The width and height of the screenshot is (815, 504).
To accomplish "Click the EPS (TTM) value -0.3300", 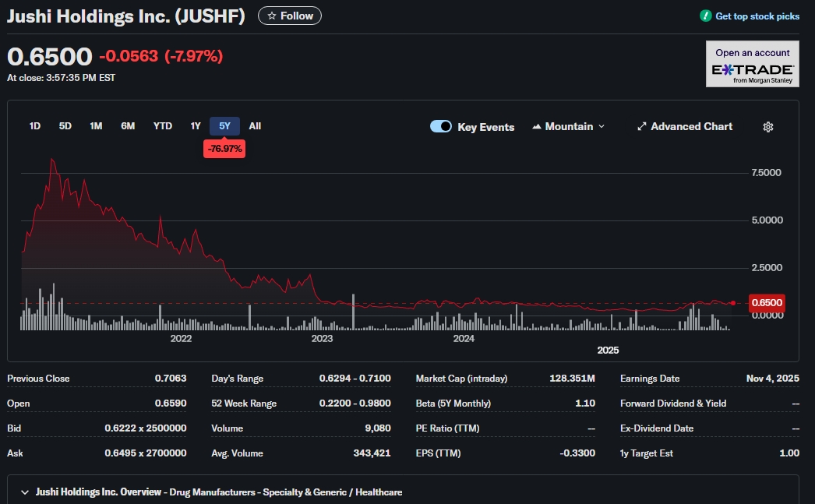I will click(x=577, y=453).
